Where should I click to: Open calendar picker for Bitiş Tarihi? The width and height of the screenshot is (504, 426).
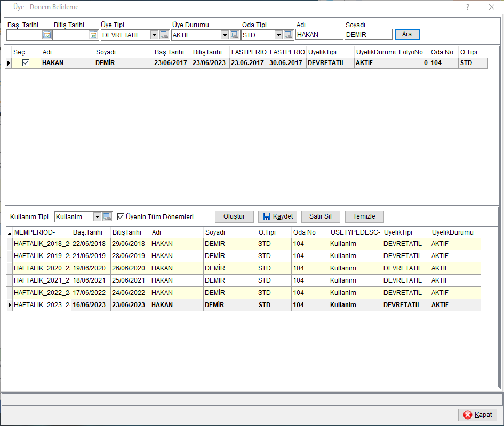coord(93,35)
